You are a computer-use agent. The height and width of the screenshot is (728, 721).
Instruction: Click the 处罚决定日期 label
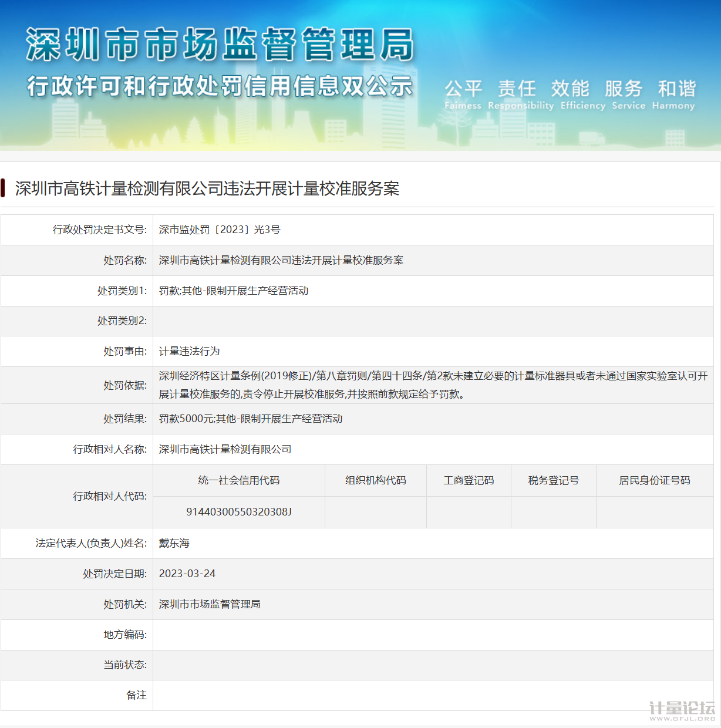(x=115, y=574)
